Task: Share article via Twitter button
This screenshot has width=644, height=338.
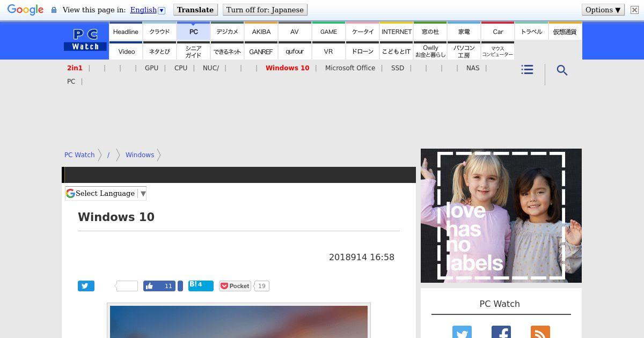Action: coord(86,286)
